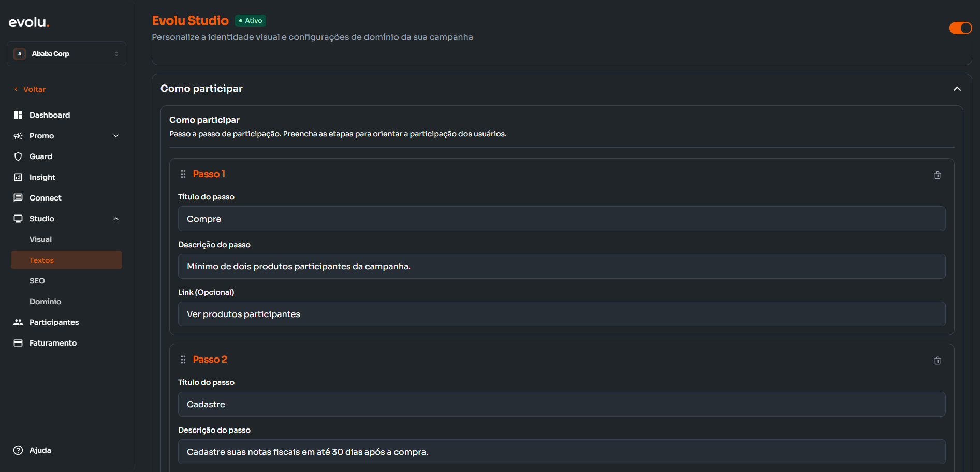980x472 pixels.
Task: Toggle the Evolu Studio active switch
Action: point(960,28)
